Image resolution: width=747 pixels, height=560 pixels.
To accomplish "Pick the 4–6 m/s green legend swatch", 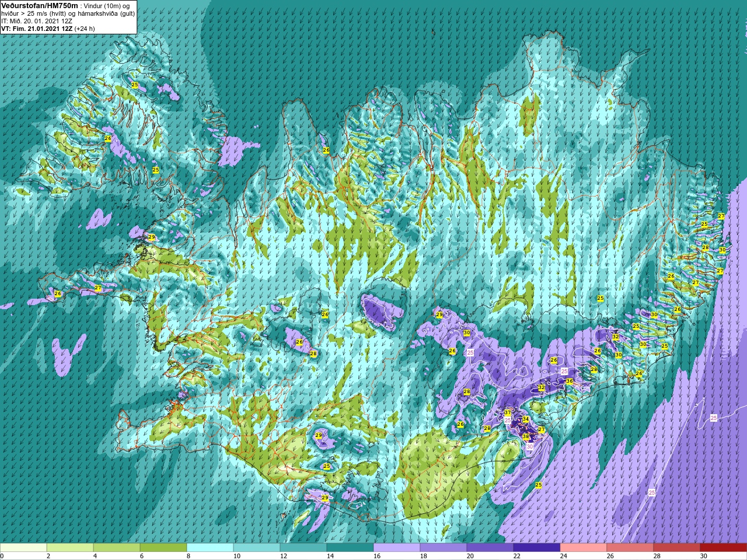I will 117,548.
